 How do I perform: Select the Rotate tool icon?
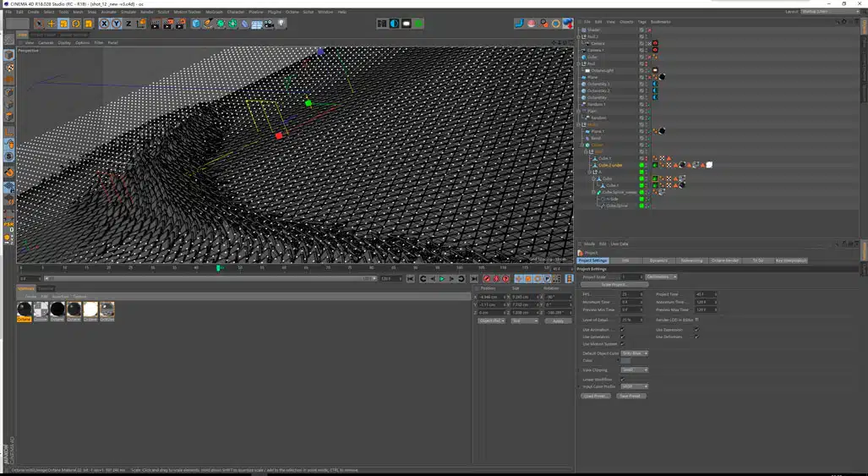tap(76, 24)
